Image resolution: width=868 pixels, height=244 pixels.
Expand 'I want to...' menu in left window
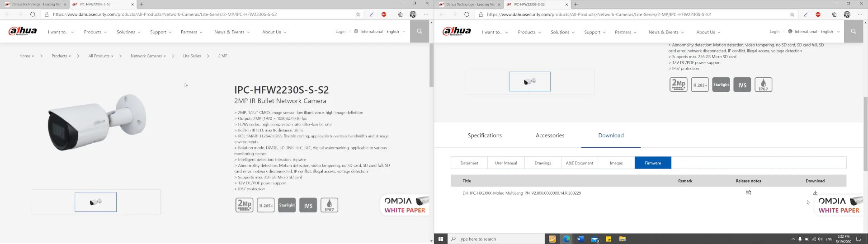tap(61, 32)
